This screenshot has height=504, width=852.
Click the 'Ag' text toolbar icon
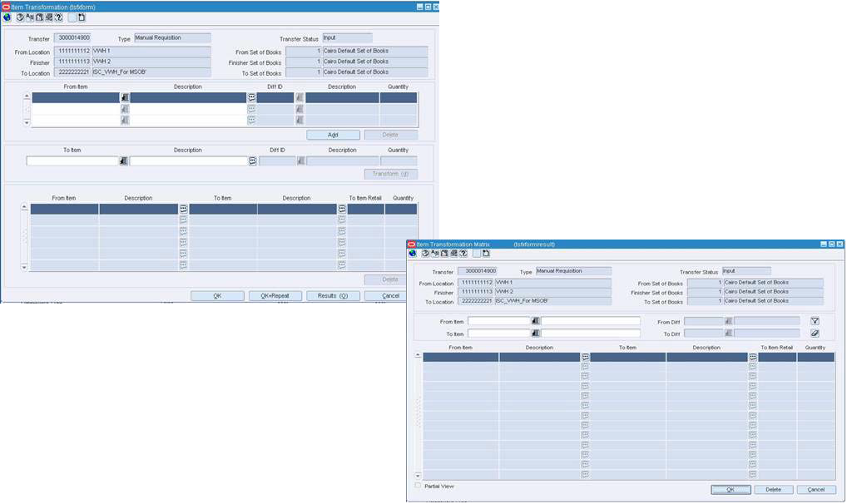30,17
